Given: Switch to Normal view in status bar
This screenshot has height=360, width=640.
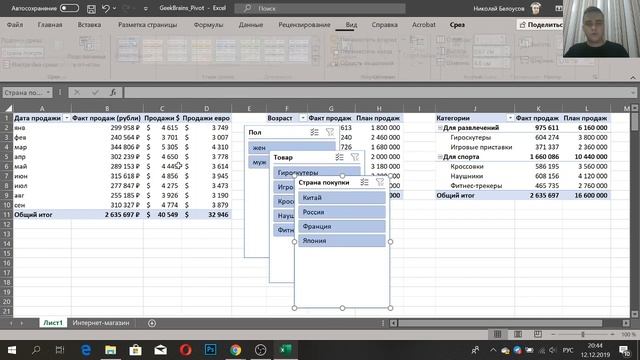Looking at the screenshot, I should click(x=498, y=334).
